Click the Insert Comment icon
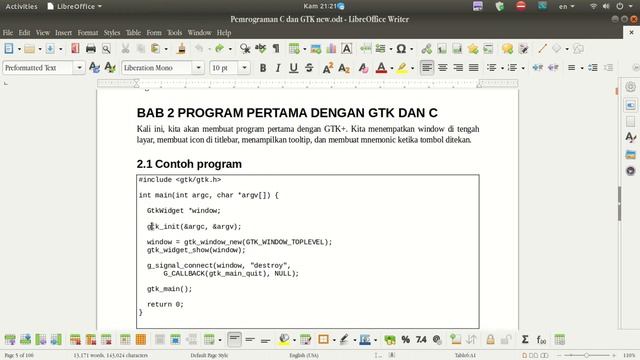The width and height of the screenshot is (640, 360). click(507, 49)
